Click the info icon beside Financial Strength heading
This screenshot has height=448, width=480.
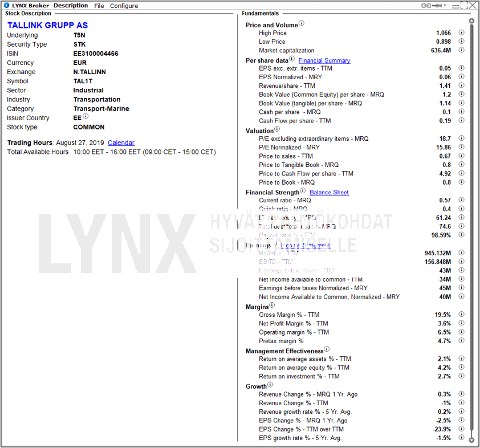pyautogui.click(x=303, y=190)
